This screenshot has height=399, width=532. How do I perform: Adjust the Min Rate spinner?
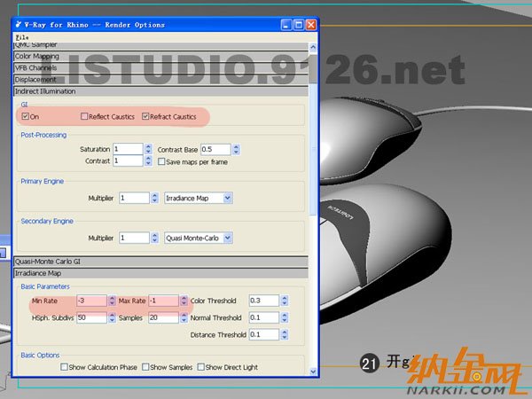[x=112, y=301]
